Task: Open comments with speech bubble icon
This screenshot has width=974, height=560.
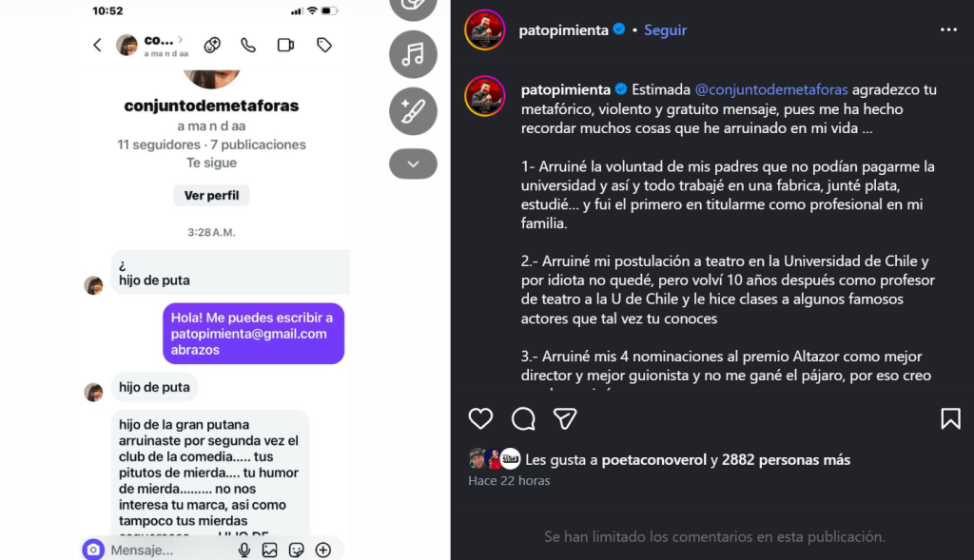Action: point(523,419)
